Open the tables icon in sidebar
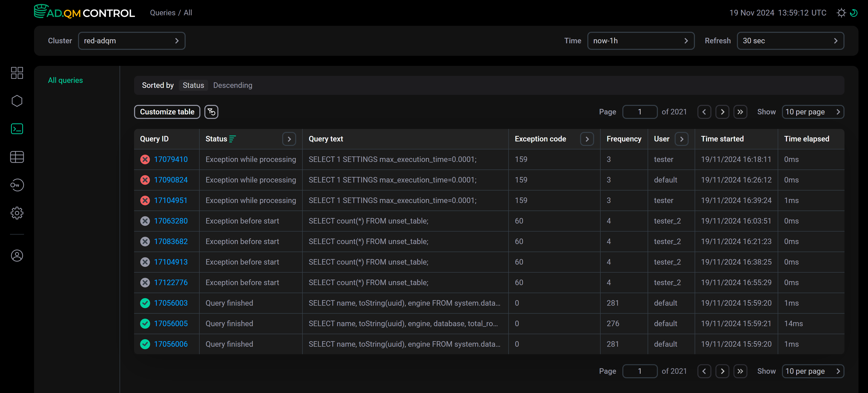 [x=17, y=157]
